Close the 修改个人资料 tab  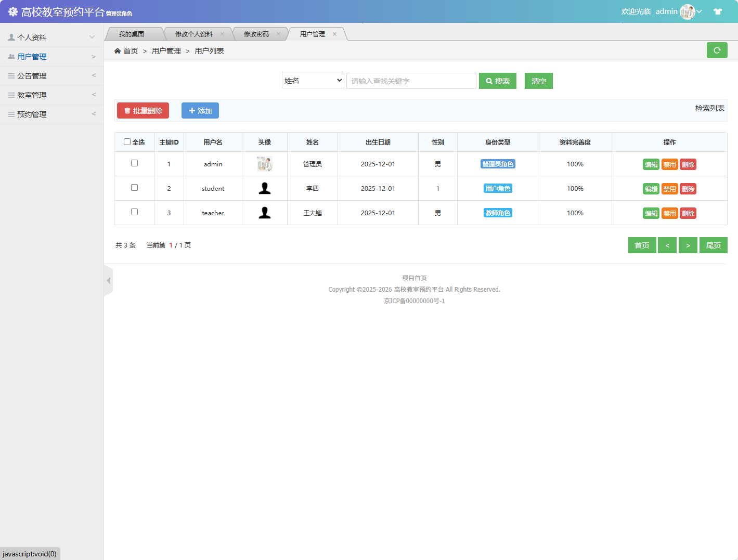point(222,34)
